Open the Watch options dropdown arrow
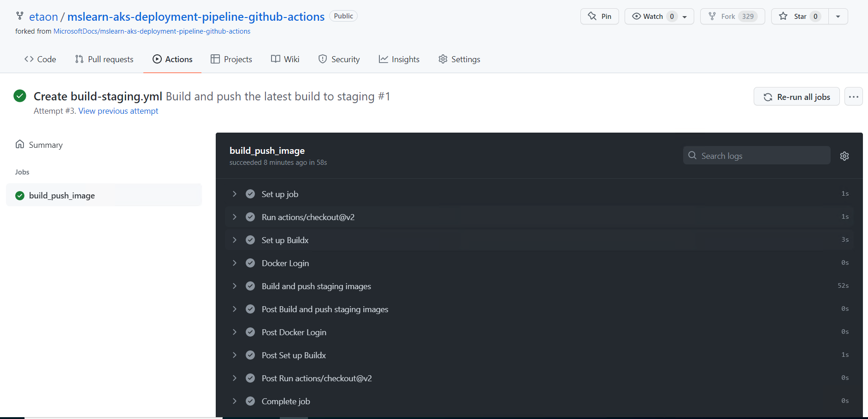This screenshot has height=419, width=868. coord(685,17)
